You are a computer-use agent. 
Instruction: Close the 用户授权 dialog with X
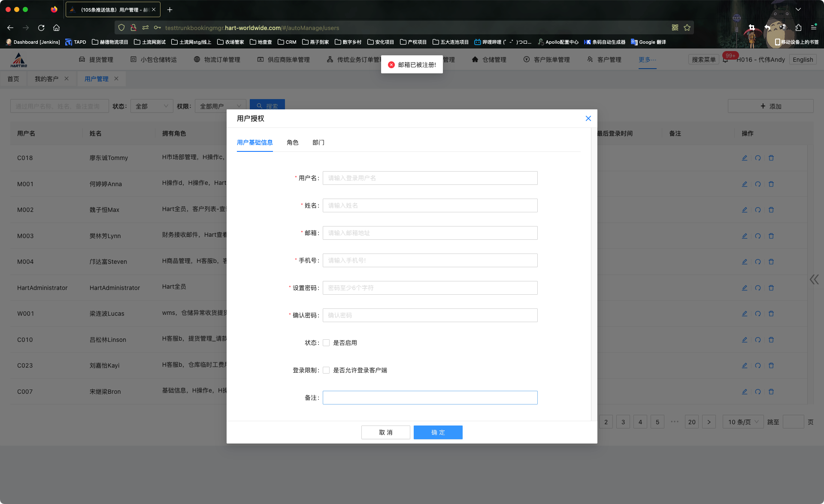(588, 118)
